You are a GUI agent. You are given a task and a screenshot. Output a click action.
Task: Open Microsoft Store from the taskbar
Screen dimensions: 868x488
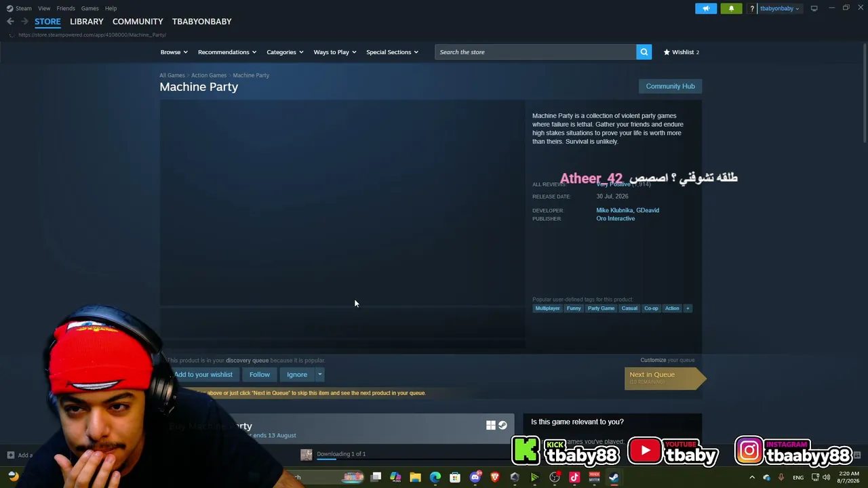(x=455, y=477)
